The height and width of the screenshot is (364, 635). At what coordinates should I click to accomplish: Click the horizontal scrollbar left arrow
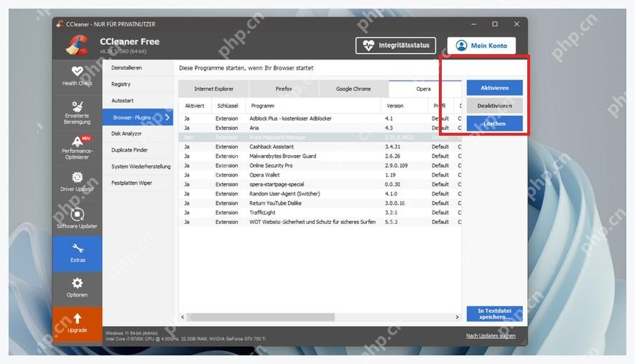pyautogui.click(x=182, y=317)
